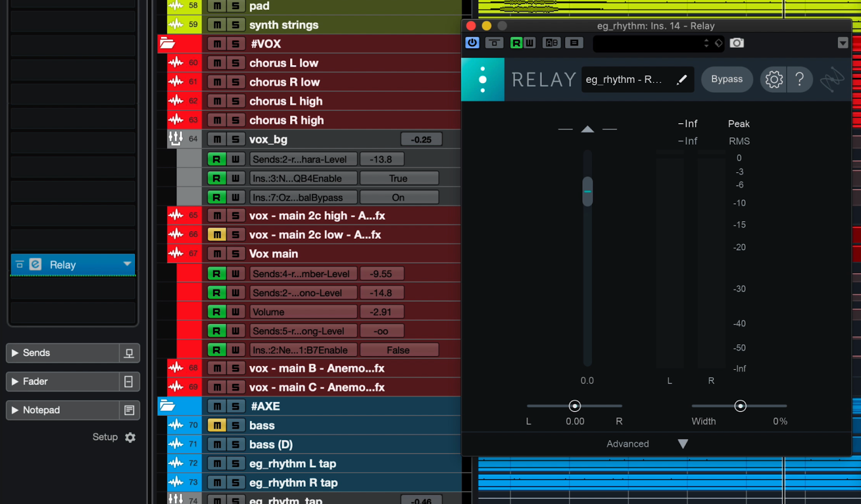The width and height of the screenshot is (861, 504).
Task: Toggle Read automation on Volume lane
Action: coord(216,312)
